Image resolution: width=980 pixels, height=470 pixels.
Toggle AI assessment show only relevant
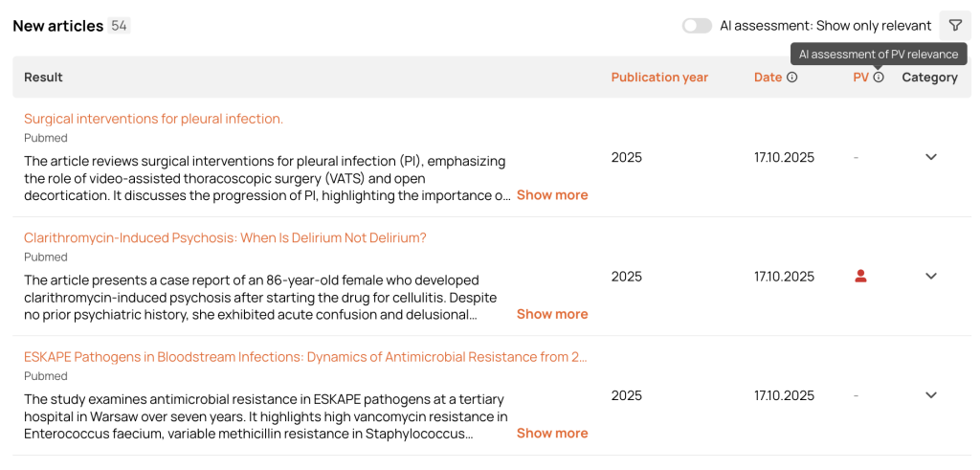tap(697, 26)
